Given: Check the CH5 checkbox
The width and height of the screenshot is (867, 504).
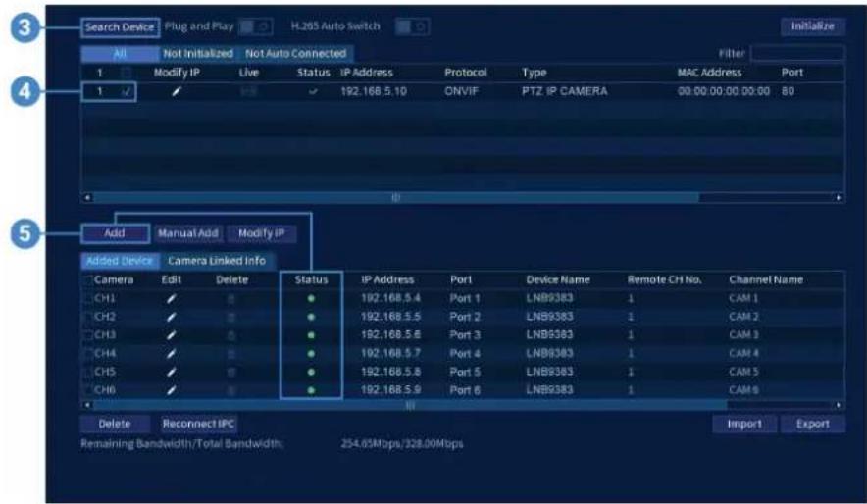Looking at the screenshot, I should pos(87,372).
